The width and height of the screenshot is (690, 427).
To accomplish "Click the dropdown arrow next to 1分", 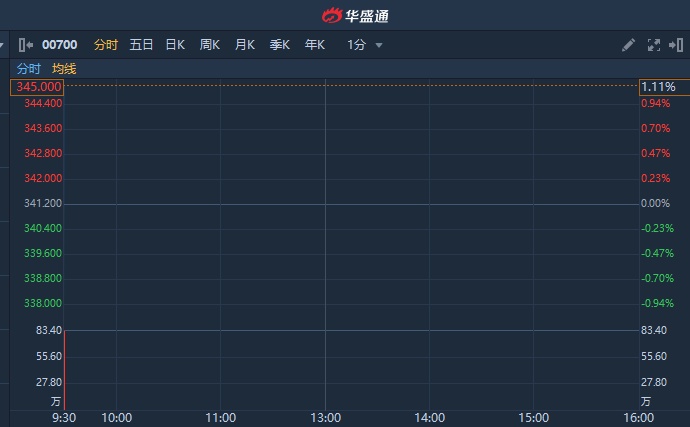I will 379,45.
